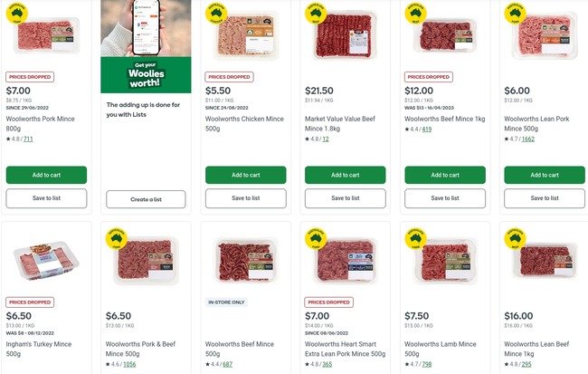Click the Australian beef badge on Market Value Beef Mince
Screen dimensions: 588x374
click(316, 13)
